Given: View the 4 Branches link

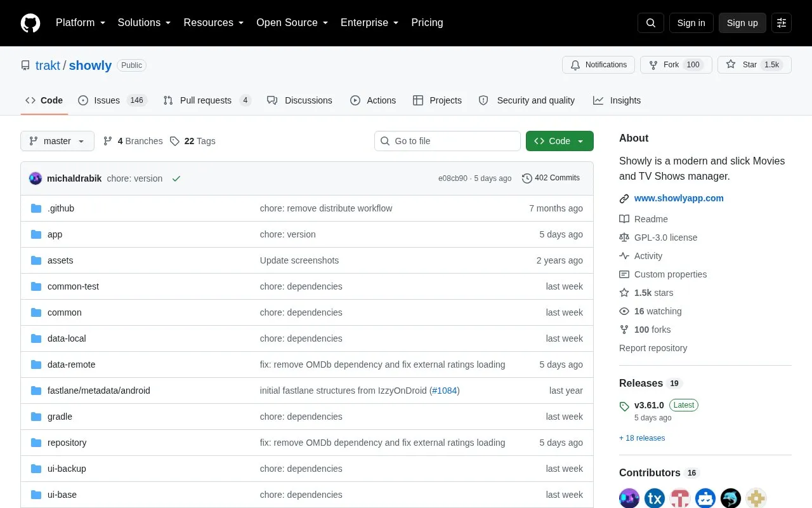Looking at the screenshot, I should (133, 141).
